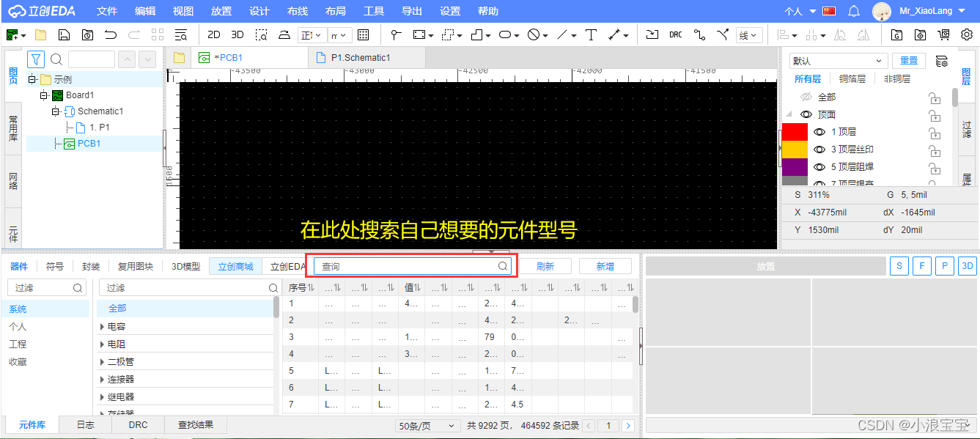Switch to the P1.Schematic1 tab
The width and height of the screenshot is (980, 439).
point(360,57)
